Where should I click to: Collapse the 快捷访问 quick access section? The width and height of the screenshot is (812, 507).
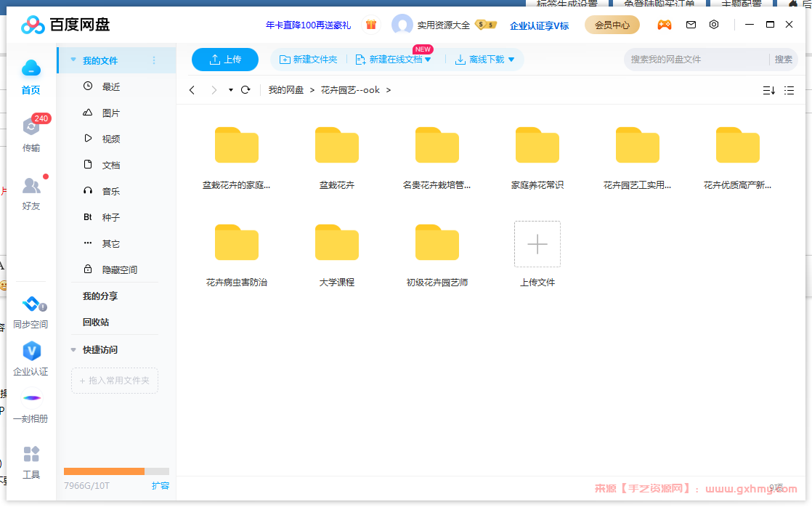[x=73, y=349]
